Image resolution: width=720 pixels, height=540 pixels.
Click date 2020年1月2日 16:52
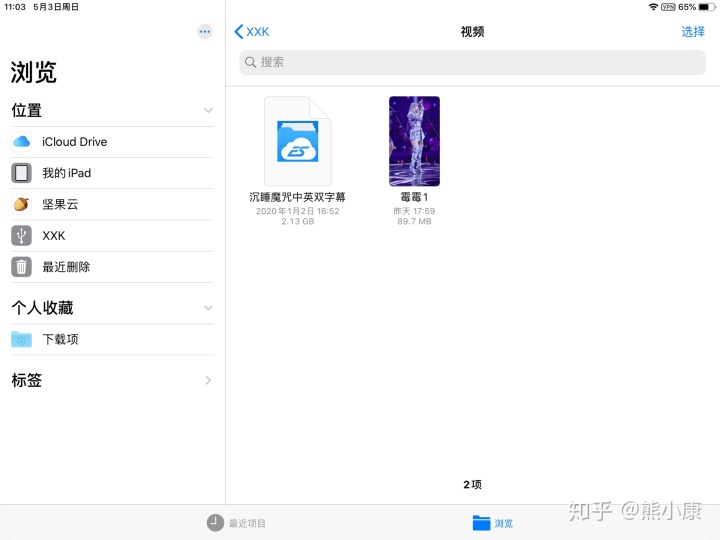298,211
